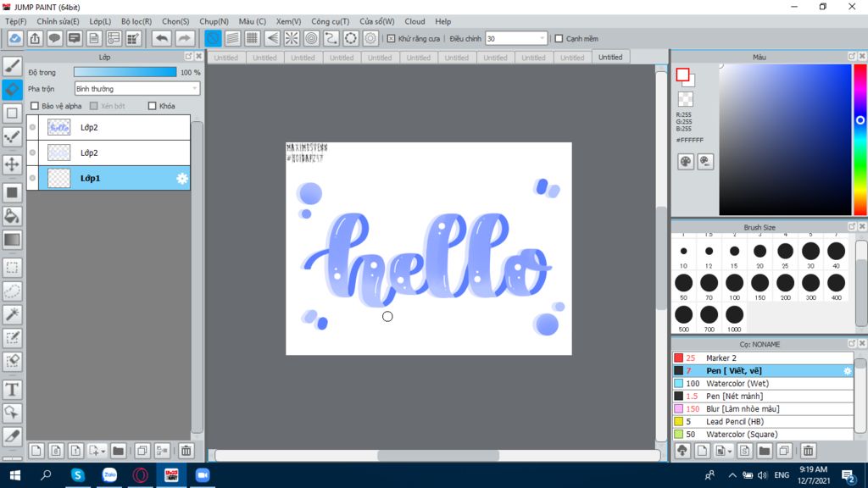Screen dimensions: 868x488
Task: Enable the radial snap guide
Action: [x=292, y=39]
